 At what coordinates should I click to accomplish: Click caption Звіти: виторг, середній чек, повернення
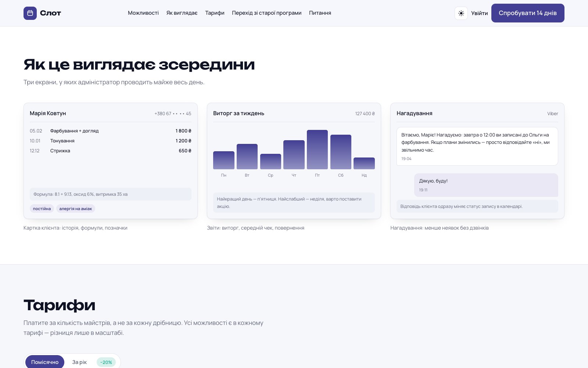click(255, 228)
